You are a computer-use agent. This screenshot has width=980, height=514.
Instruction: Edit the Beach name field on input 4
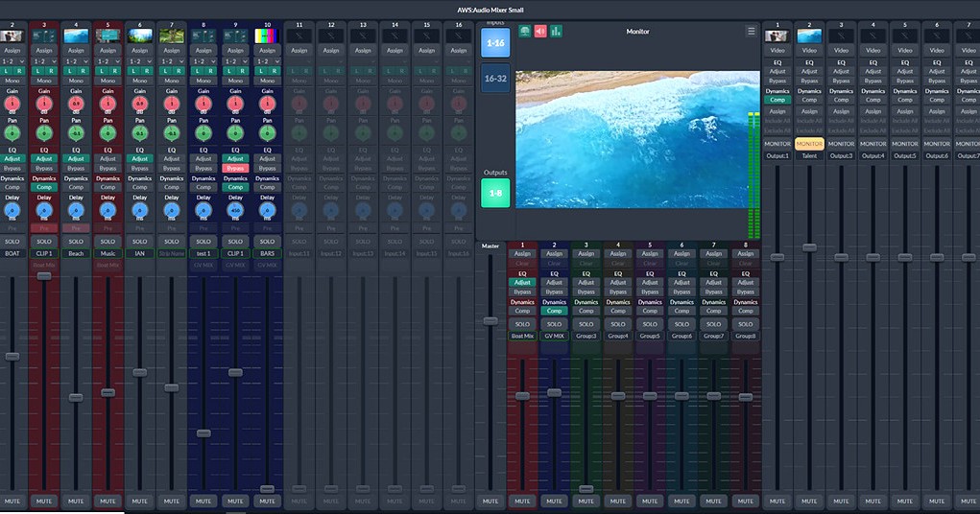coord(76,253)
